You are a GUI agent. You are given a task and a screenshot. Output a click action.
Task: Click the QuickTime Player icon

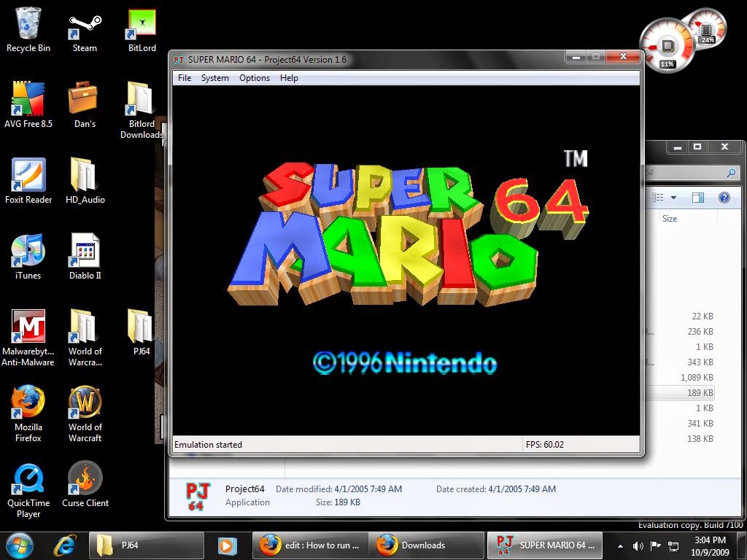point(28,489)
